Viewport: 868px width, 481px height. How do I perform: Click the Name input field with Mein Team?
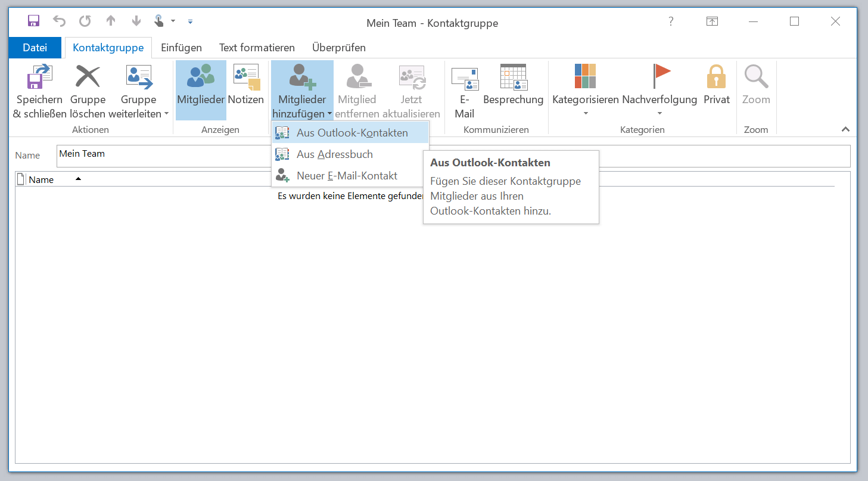click(x=453, y=156)
